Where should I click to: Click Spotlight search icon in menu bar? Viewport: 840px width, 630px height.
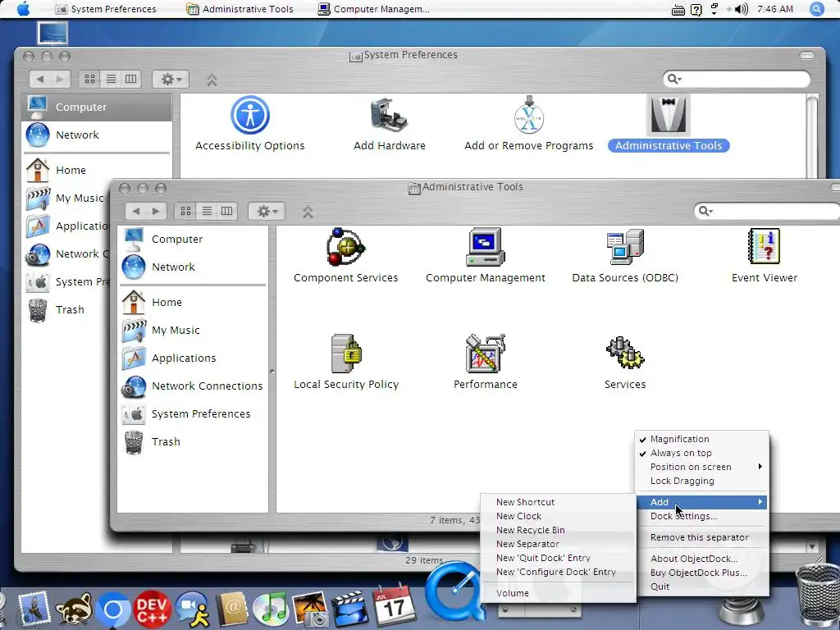[816, 9]
